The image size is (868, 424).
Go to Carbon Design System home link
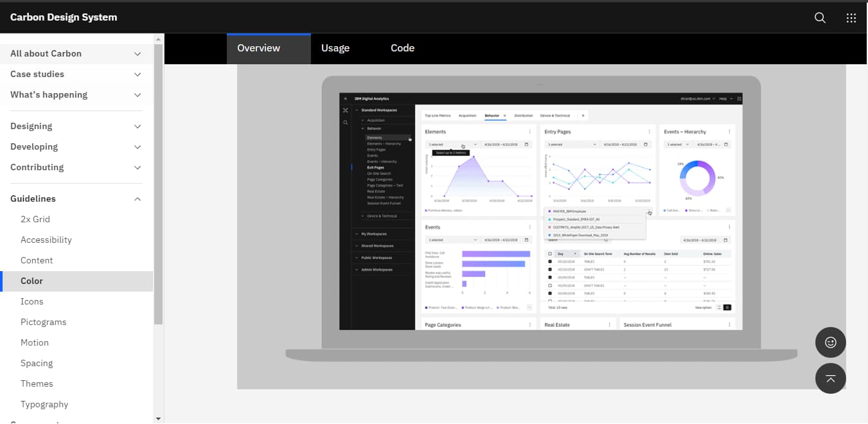pyautogui.click(x=64, y=17)
